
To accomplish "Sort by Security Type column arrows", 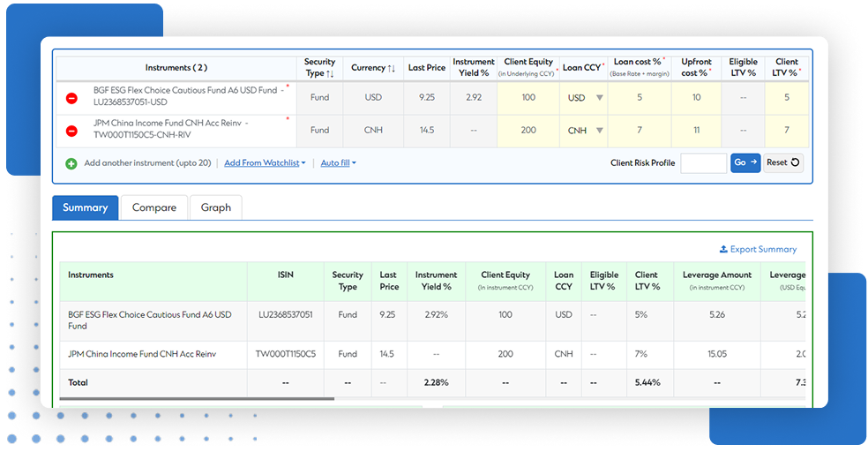I will [x=330, y=73].
